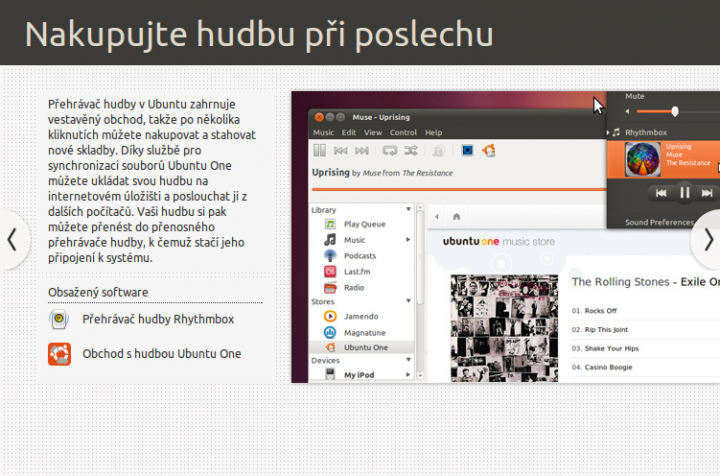Viewport: 720px width, 476px height.
Task: Pause playback using Rhythmbox toolbar pause button
Action: coord(320,150)
